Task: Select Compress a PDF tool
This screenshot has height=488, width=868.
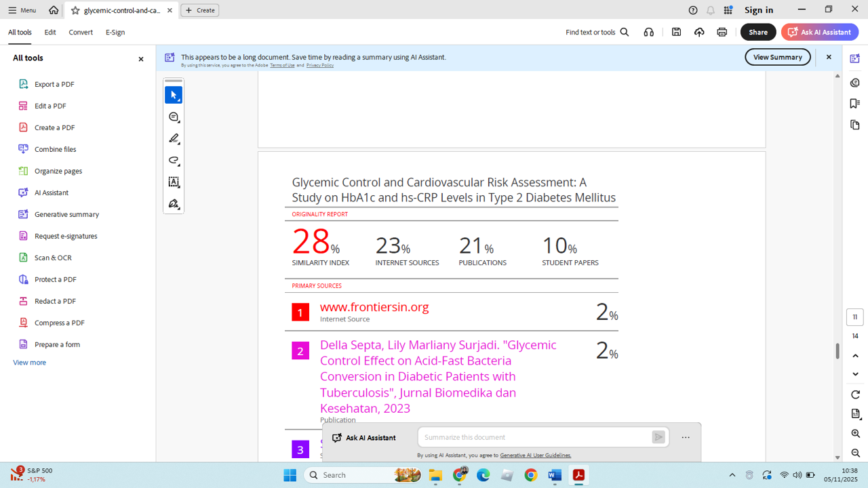Action: [x=59, y=323]
